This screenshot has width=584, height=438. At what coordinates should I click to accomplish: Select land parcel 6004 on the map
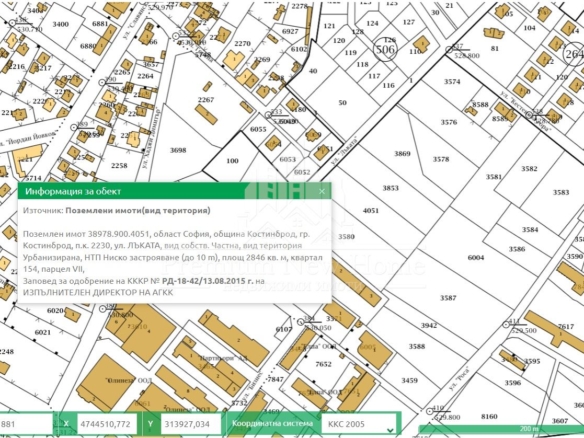(x=476, y=258)
